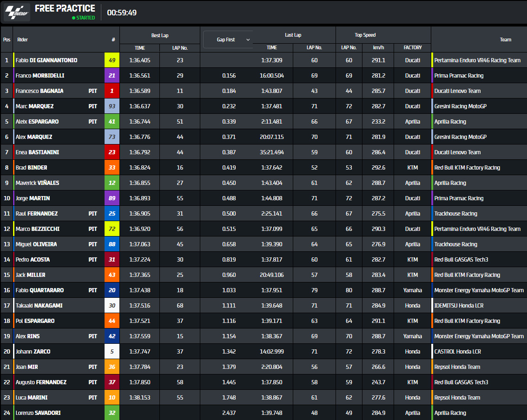527x420 pixels.
Task: Click the session timer 00:59:49
Action: [122, 13]
